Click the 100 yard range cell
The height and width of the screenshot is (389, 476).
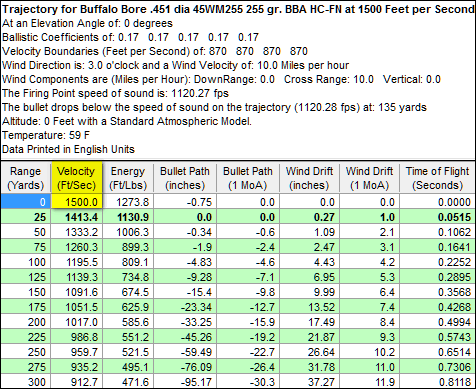26,262
